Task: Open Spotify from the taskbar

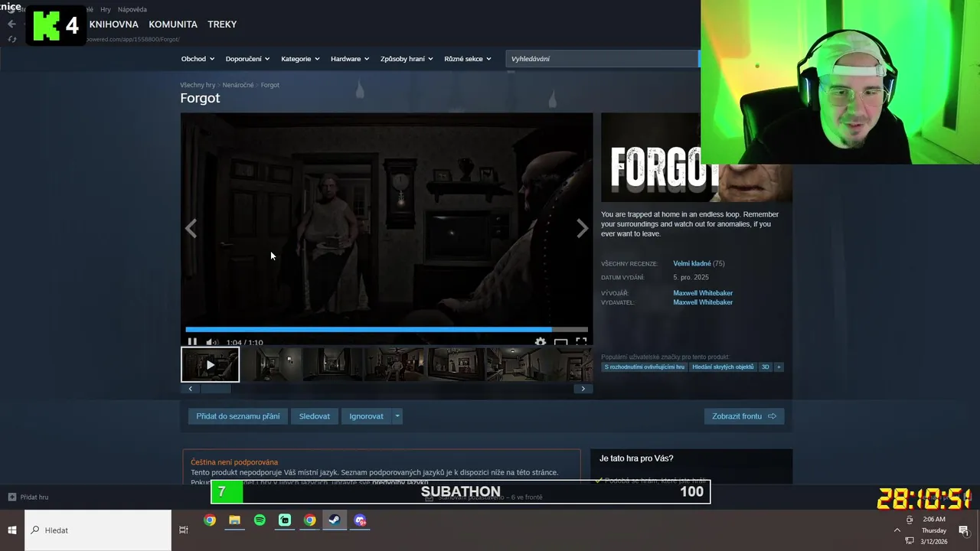Action: [260, 520]
